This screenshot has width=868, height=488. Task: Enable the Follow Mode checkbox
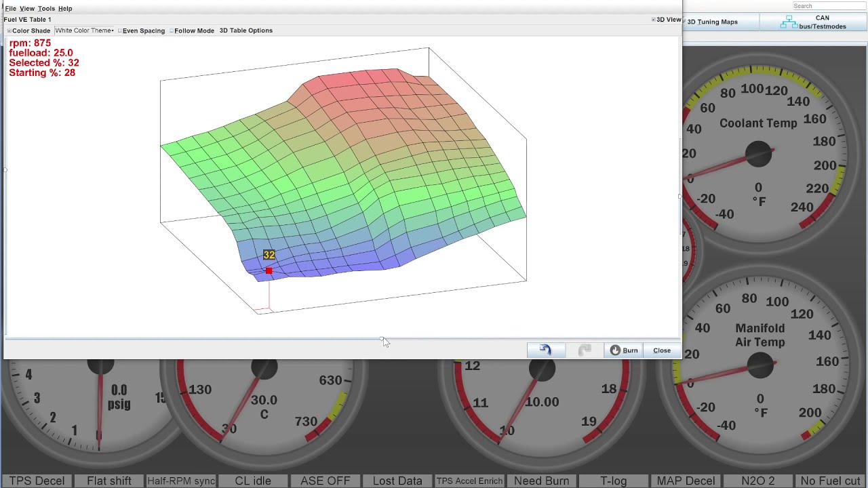click(192, 30)
